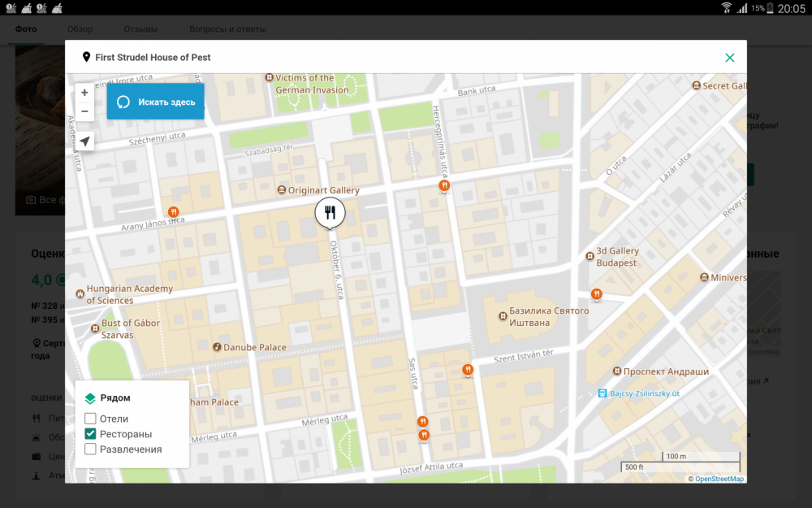Center map on my location

click(84, 141)
